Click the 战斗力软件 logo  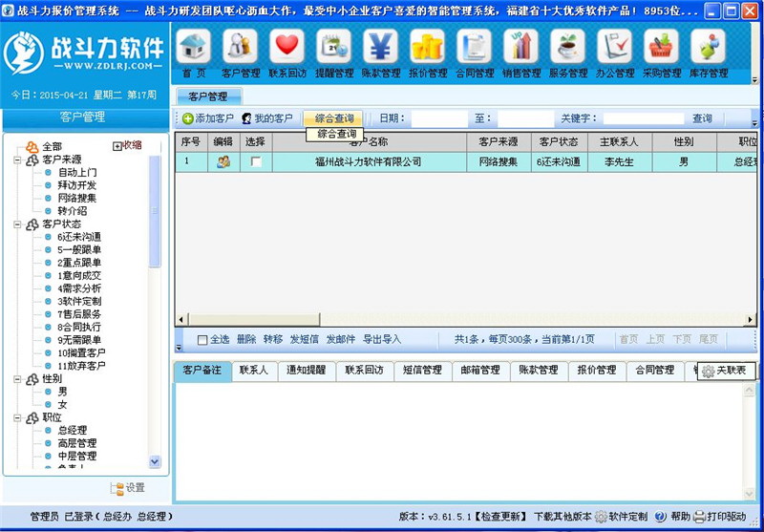point(84,53)
